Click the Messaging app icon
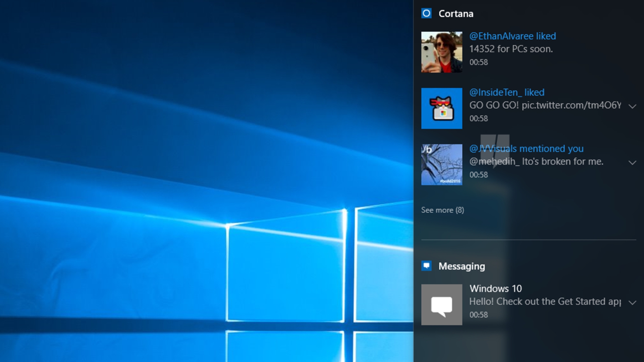Screen dimensions: 644x362 [x=426, y=266]
